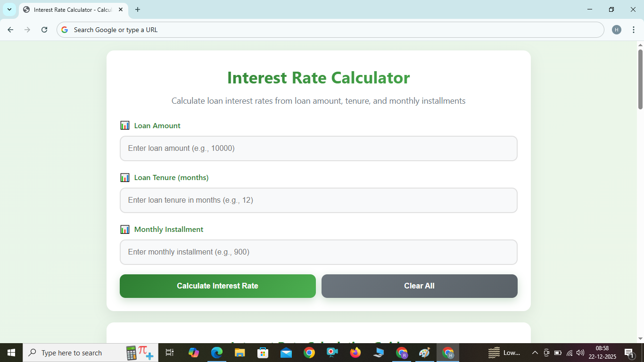This screenshot has height=362, width=644.
Task: Open the tab search chevron
Action: (9, 9)
